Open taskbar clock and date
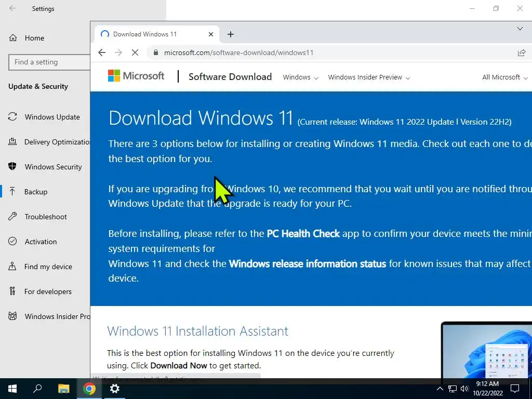 click(x=487, y=389)
